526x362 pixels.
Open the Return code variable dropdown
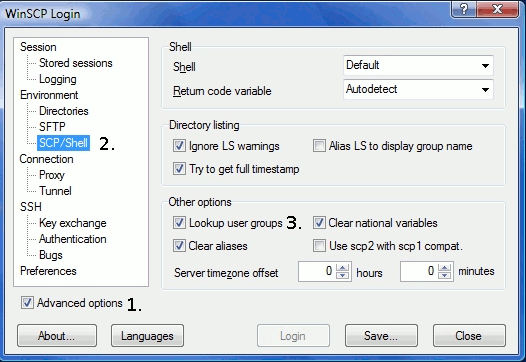click(418, 90)
